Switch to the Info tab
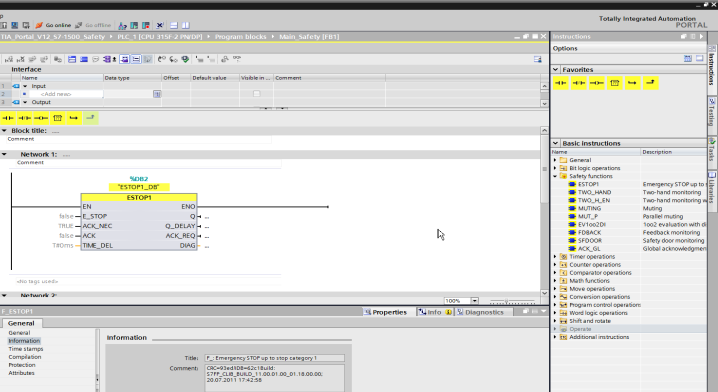This screenshot has width=718, height=392. click(x=435, y=312)
